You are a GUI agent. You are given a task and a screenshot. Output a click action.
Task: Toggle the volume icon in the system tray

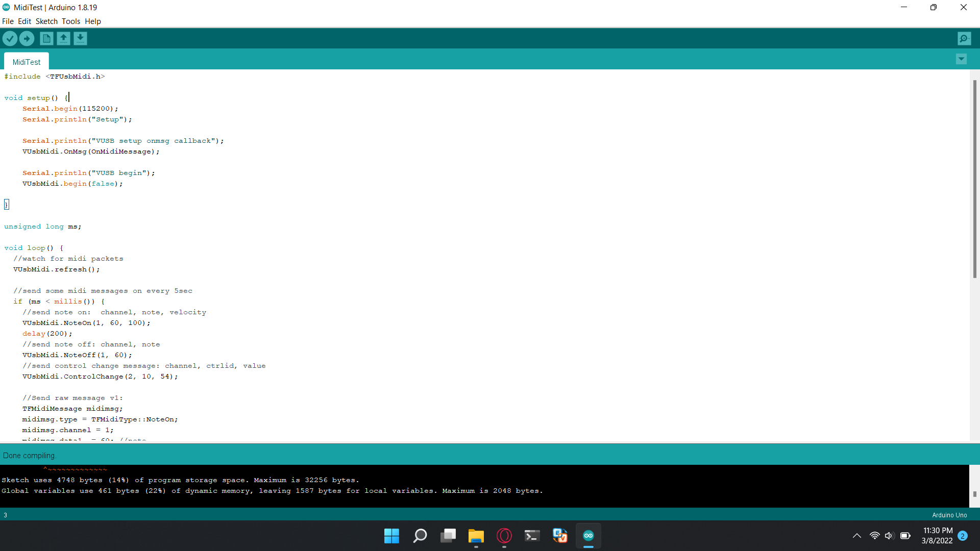pyautogui.click(x=890, y=536)
